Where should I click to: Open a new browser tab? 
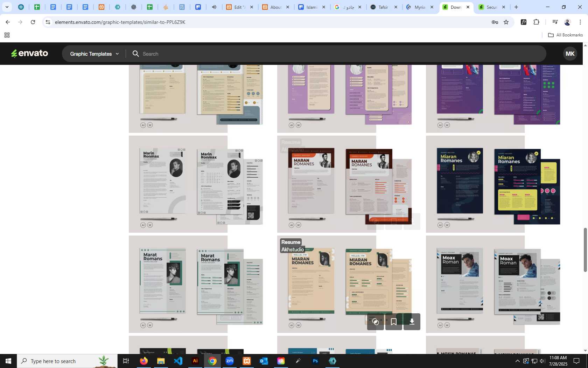pyautogui.click(x=516, y=7)
